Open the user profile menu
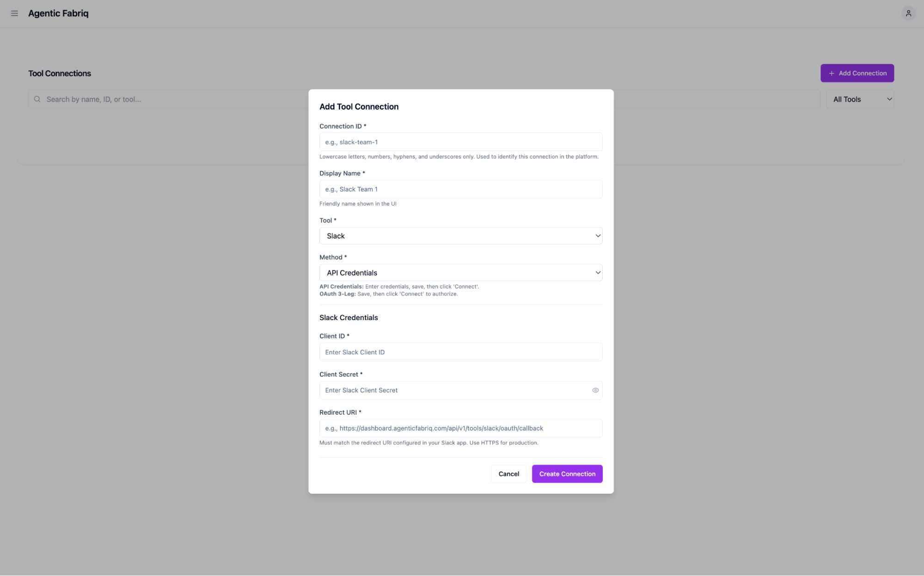The image size is (924, 576). (908, 13)
